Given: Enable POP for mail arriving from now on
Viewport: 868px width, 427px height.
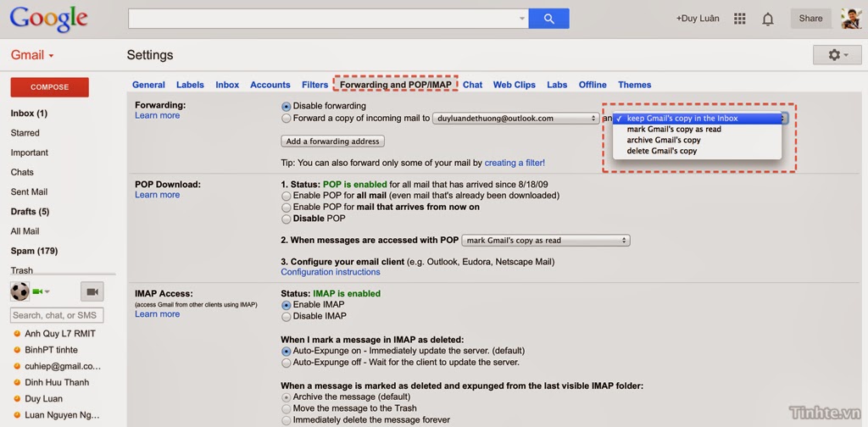Looking at the screenshot, I should [x=287, y=208].
